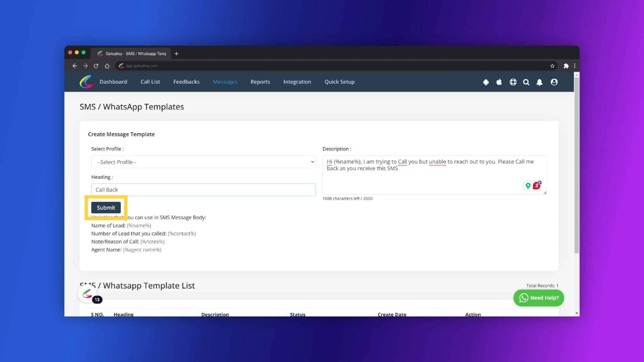This screenshot has height=362, width=644.
Task: Bookmark page with the star icon
Action: tap(552, 66)
